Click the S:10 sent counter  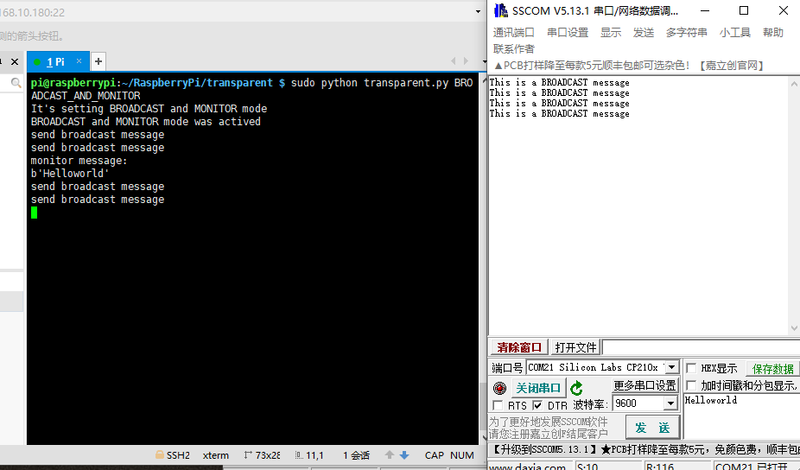coord(588,466)
